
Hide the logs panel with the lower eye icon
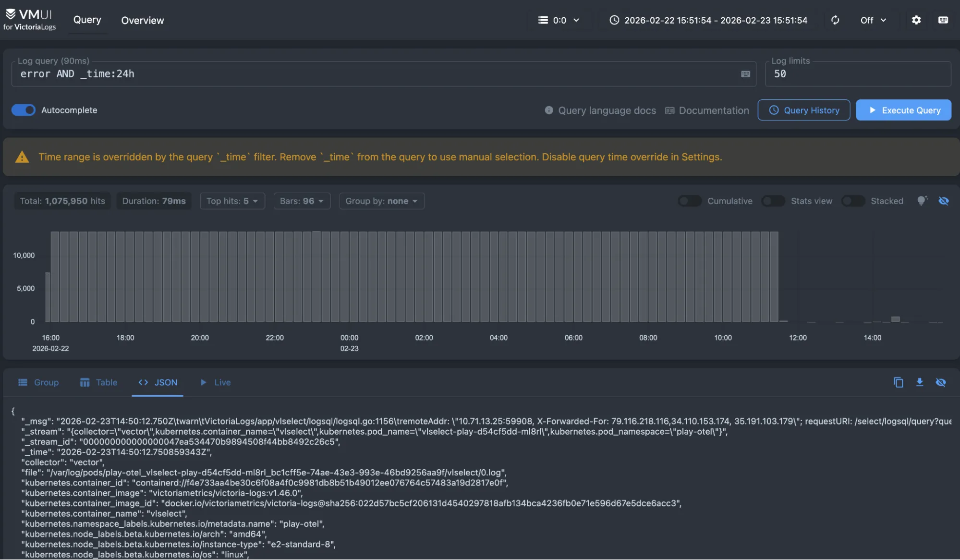[x=940, y=382]
